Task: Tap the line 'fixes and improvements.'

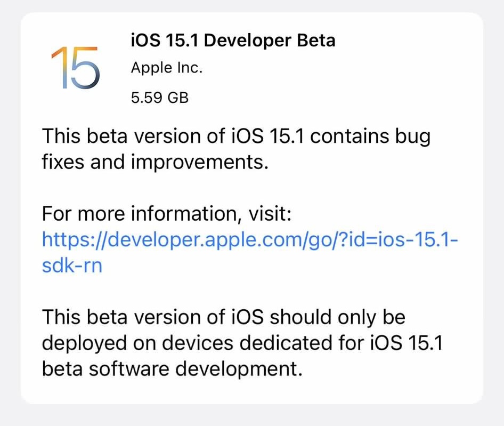Action: (155, 162)
